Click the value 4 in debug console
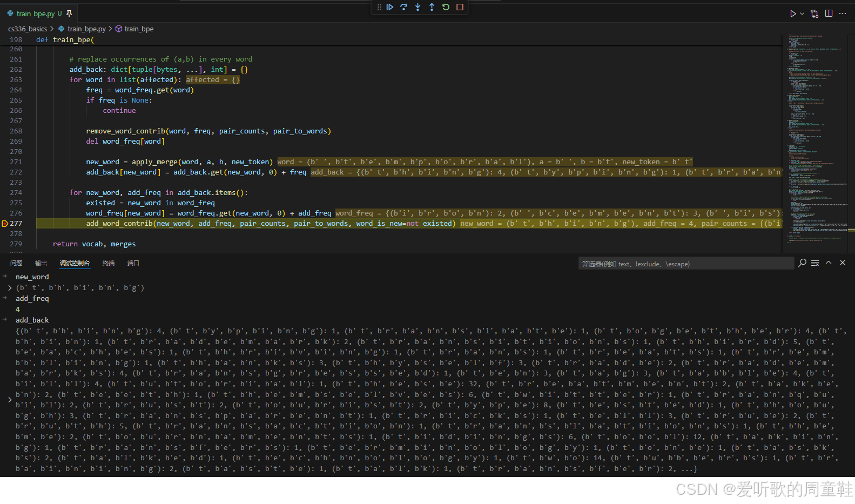Image resolution: width=855 pixels, height=504 pixels. coord(18,310)
